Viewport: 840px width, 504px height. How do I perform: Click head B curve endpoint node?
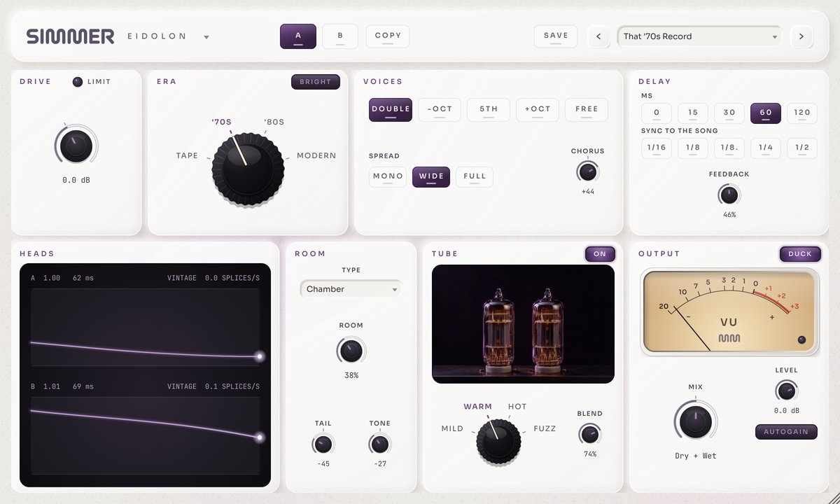pos(260,437)
